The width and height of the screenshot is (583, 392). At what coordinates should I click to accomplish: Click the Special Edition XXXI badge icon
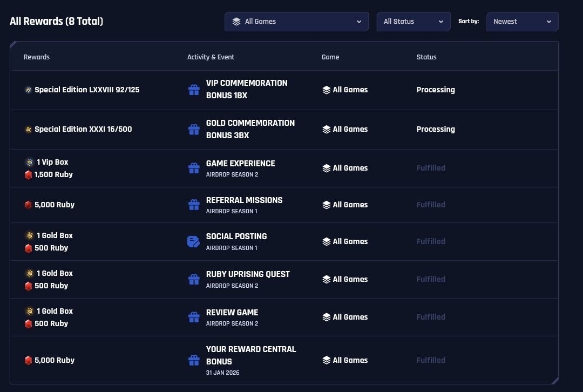[x=28, y=130]
